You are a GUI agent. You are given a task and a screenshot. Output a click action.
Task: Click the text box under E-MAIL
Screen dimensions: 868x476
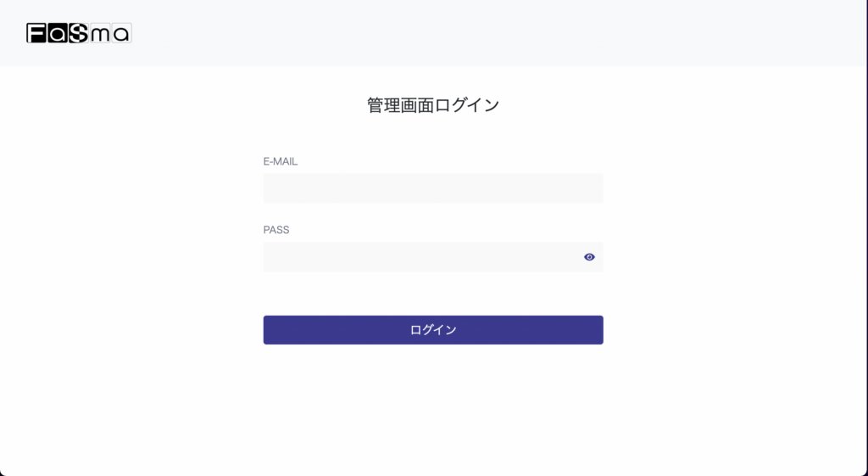[x=433, y=188]
